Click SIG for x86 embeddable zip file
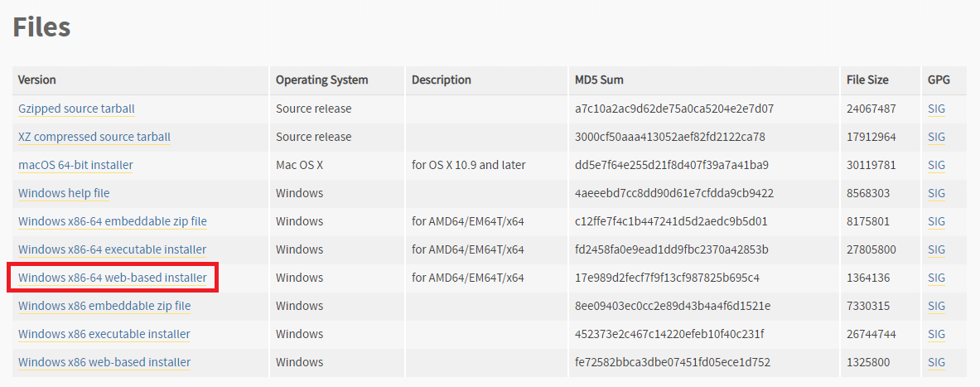This screenshot has width=980, height=387. 936,306
